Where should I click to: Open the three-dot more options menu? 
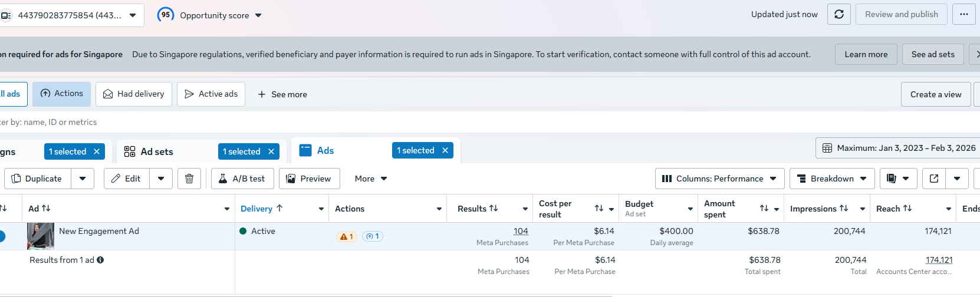click(964, 14)
